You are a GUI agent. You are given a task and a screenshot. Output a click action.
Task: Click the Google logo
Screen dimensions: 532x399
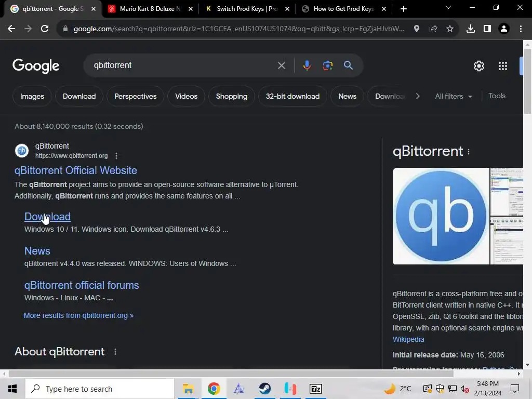pos(36,66)
